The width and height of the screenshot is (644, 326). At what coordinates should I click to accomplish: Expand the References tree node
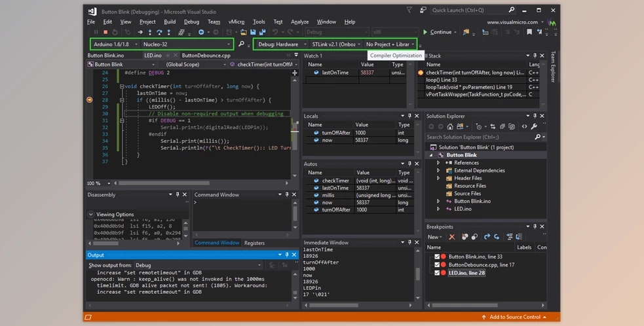[x=439, y=163]
